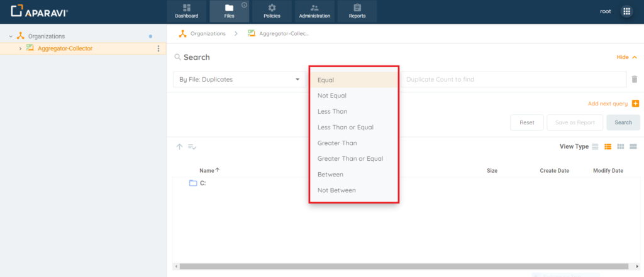Click the Duplicate Count to find field
This screenshot has width=644, height=277.
(513, 80)
